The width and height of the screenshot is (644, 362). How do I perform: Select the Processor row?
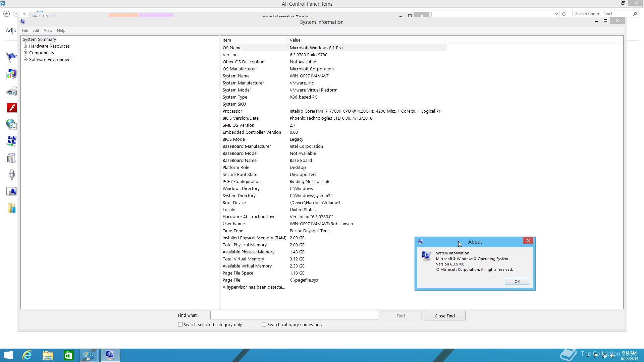(x=334, y=111)
